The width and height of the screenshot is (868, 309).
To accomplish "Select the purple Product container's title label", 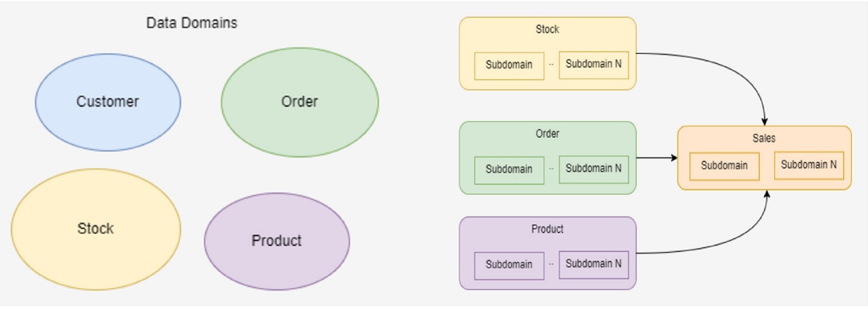I will [547, 230].
